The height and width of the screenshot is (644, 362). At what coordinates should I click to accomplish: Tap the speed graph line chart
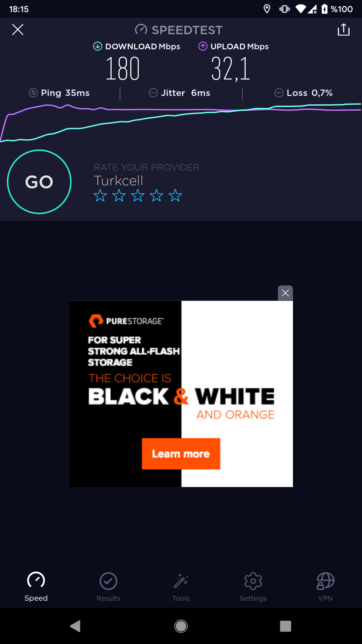click(x=181, y=122)
